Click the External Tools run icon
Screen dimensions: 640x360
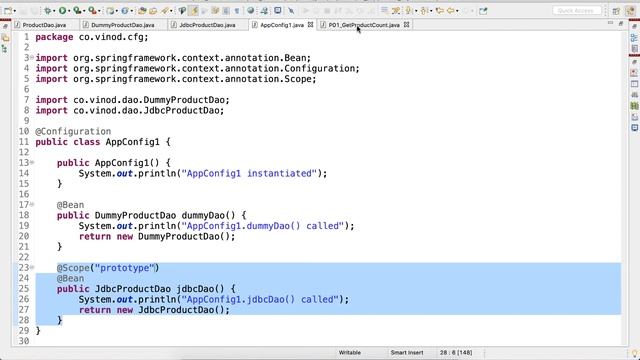tap(92, 11)
